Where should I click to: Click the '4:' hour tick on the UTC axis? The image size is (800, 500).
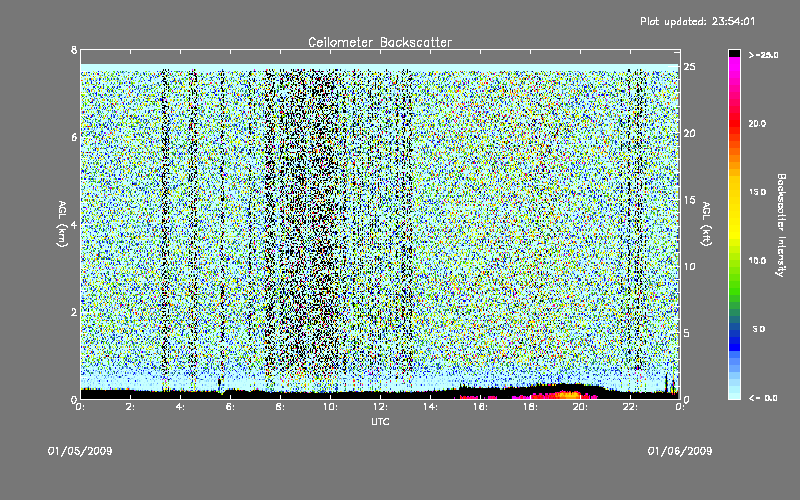(x=180, y=407)
